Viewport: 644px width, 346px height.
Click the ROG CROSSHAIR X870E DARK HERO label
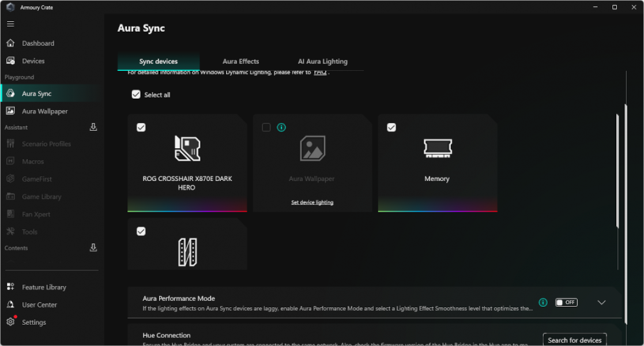click(x=187, y=183)
